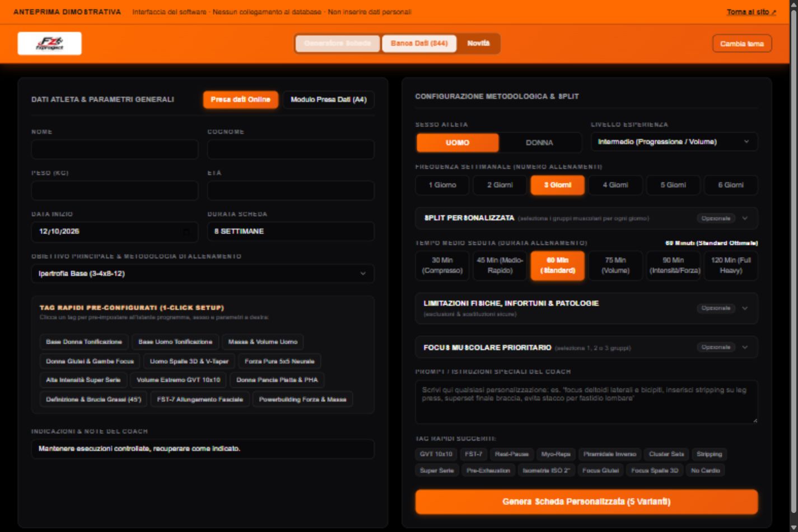Switch to the Banca Dati (844) tab
Screen dimensions: 798x532
click(x=419, y=44)
